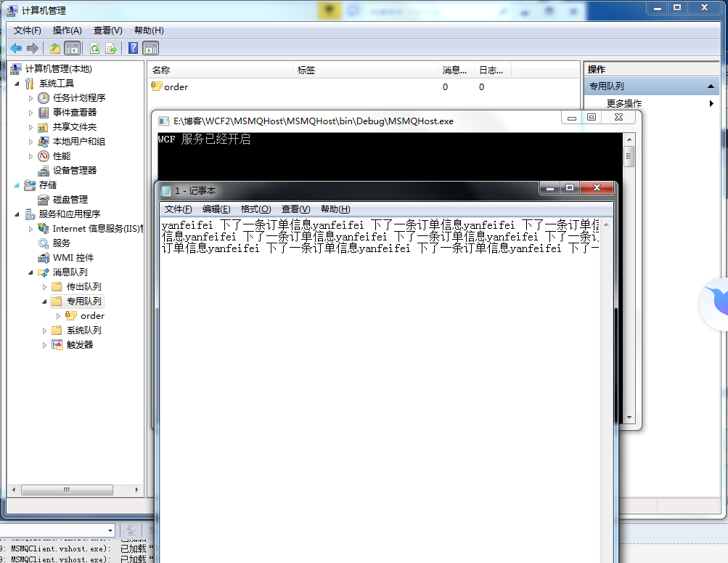Click the Notepad icon in title bar
The width and height of the screenshot is (728, 563).
pyautogui.click(x=165, y=190)
